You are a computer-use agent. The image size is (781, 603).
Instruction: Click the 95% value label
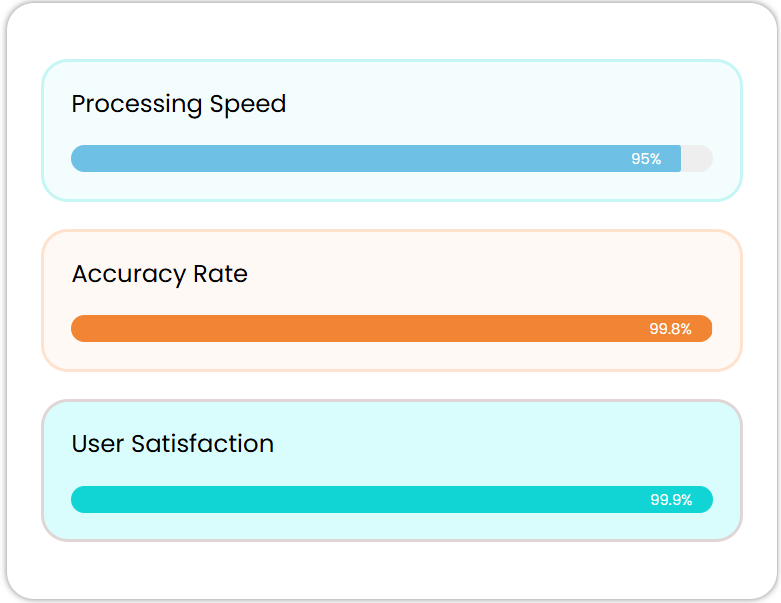(x=646, y=159)
